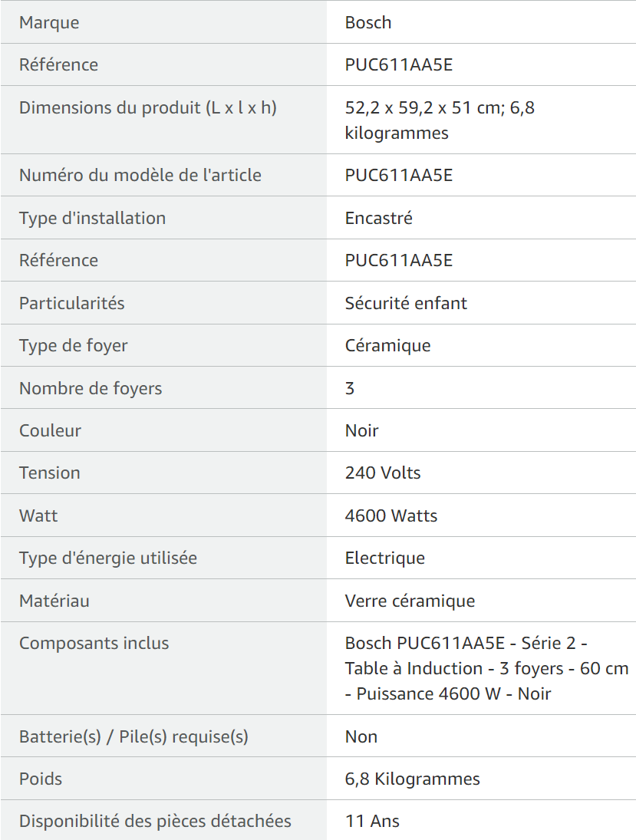Click the 6,8 Kilogrammes weight value

point(413,779)
